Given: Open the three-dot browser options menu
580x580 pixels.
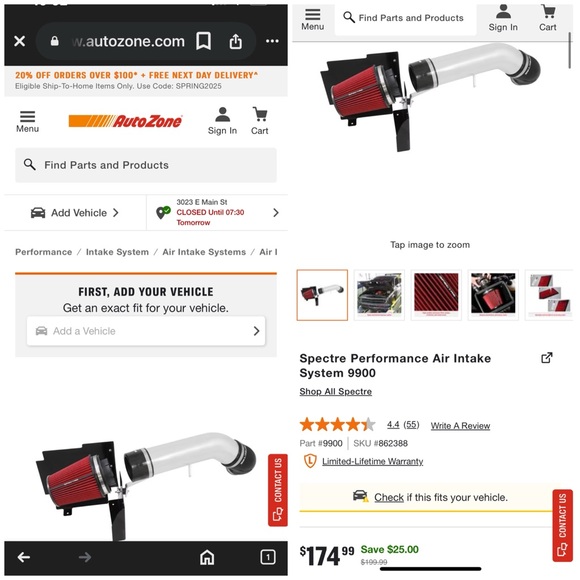Looking at the screenshot, I should [272, 41].
